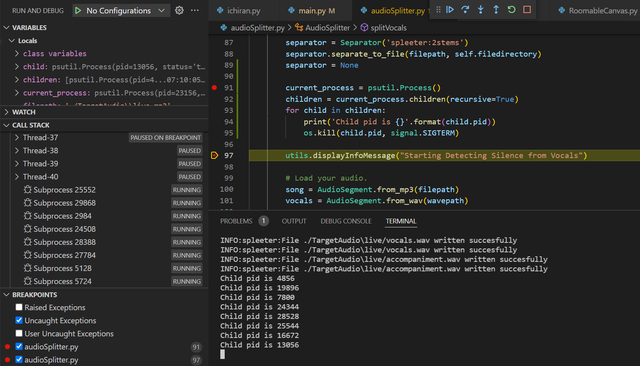640x366 pixels.
Task: Click the problems count badge
Action: pos(264,221)
